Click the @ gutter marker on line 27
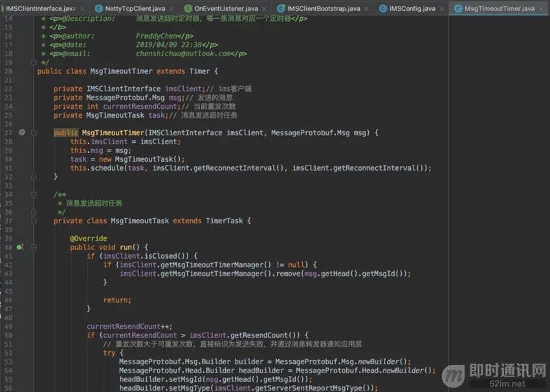The image size is (550, 392). click(x=22, y=132)
